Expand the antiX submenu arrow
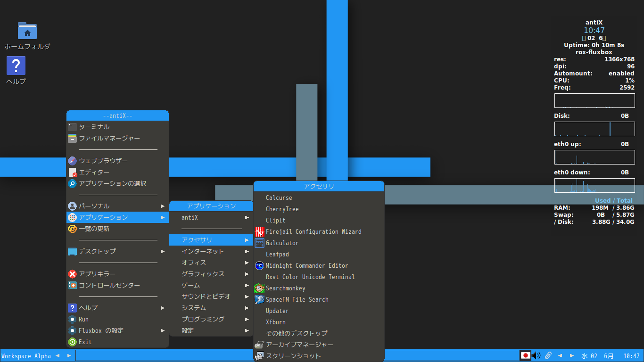 pos(247,217)
